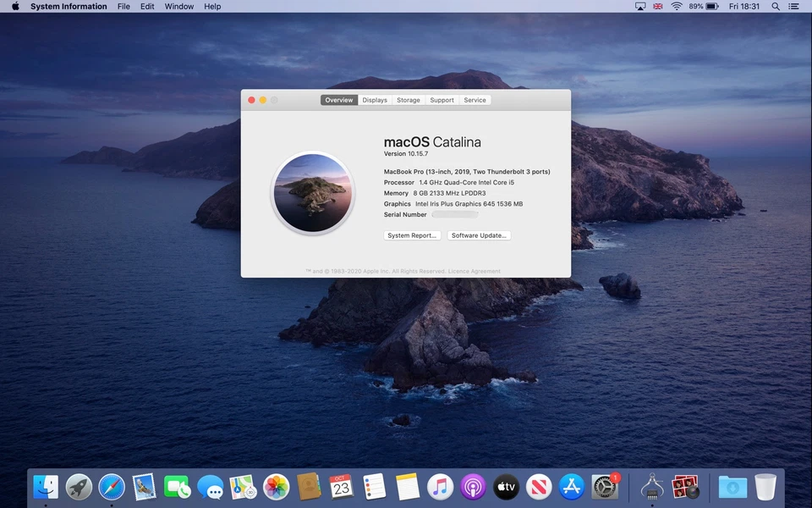
Task: Click the Software Update… button
Action: [x=479, y=235]
